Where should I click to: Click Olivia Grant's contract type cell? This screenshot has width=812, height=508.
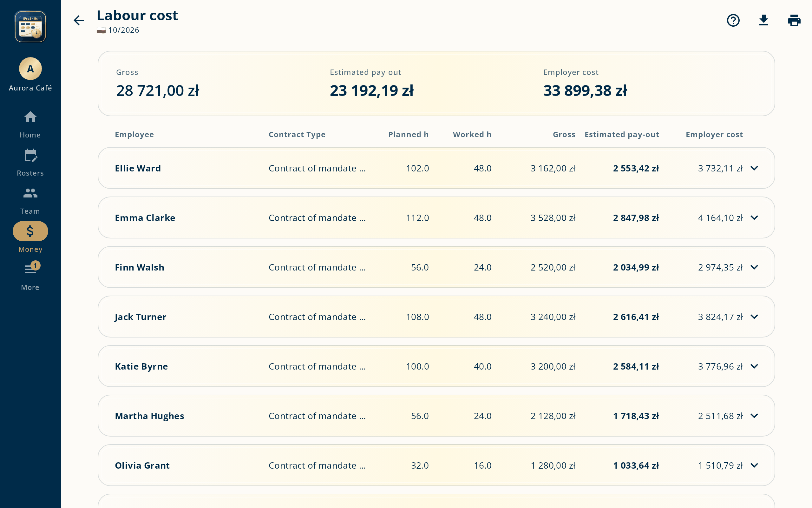pyautogui.click(x=317, y=465)
